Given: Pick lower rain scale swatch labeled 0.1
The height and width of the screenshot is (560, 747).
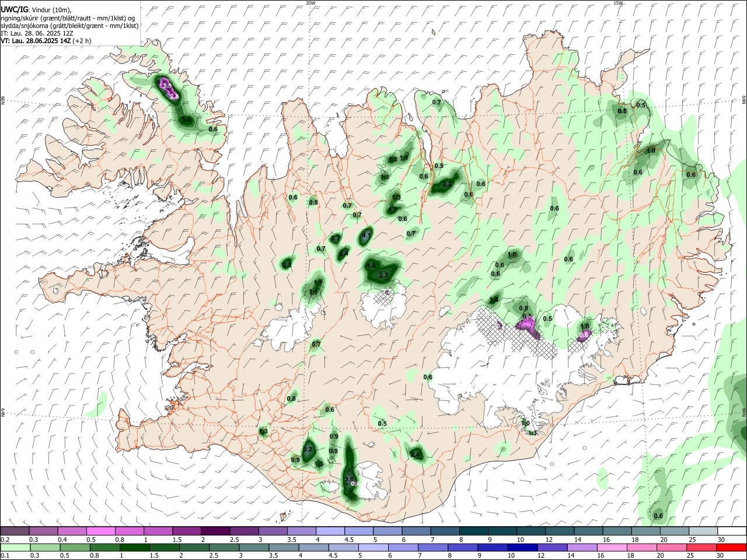Looking at the screenshot, I should tap(15, 547).
